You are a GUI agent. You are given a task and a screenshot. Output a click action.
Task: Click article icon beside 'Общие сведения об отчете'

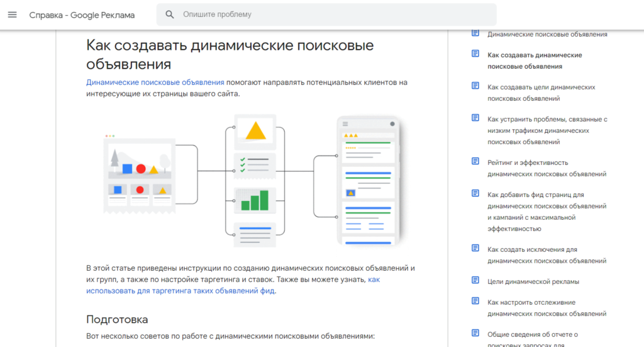[x=475, y=333]
